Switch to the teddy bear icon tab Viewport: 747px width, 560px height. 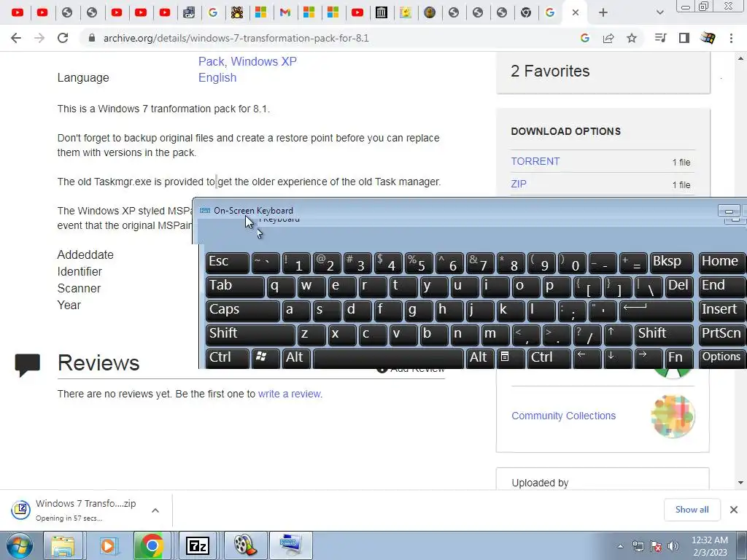tap(237, 13)
